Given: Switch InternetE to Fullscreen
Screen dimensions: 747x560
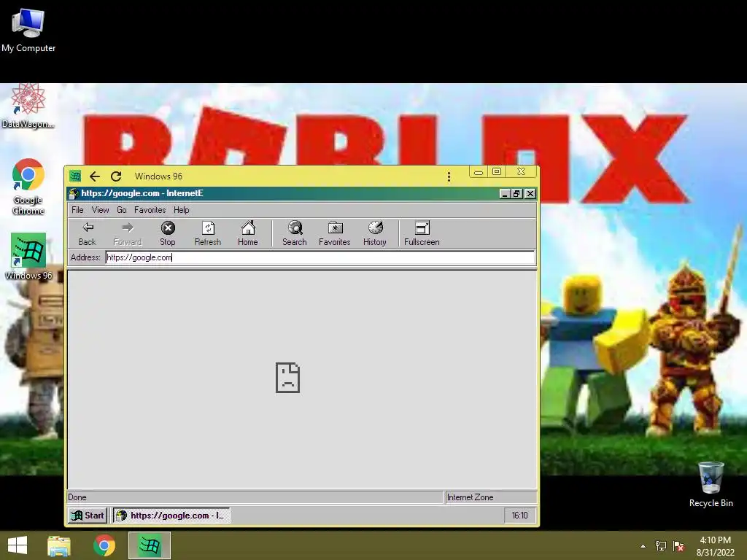Looking at the screenshot, I should coord(422,233).
